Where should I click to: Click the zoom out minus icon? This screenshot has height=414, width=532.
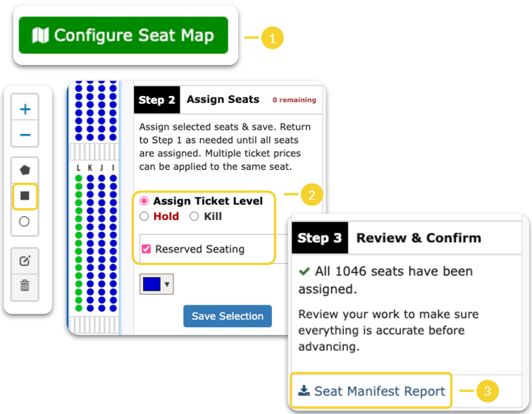pos(25,134)
